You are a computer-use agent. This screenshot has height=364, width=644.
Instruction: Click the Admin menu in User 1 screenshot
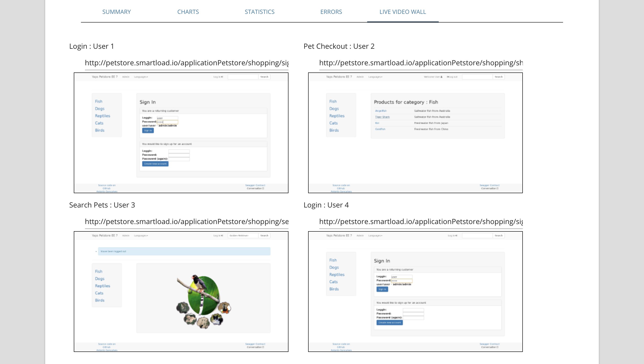click(126, 77)
